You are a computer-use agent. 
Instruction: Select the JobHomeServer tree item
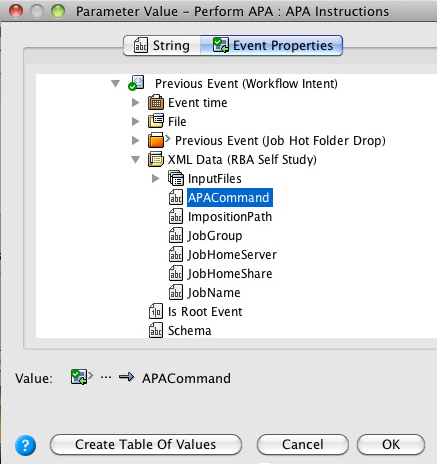[232, 255]
